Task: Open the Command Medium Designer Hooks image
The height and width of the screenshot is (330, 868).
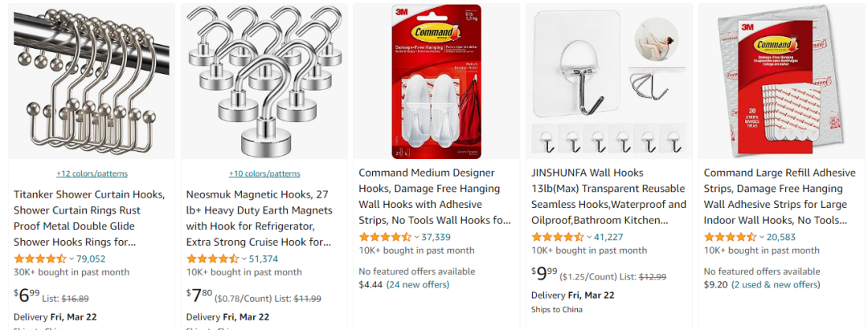Action: coord(436,81)
